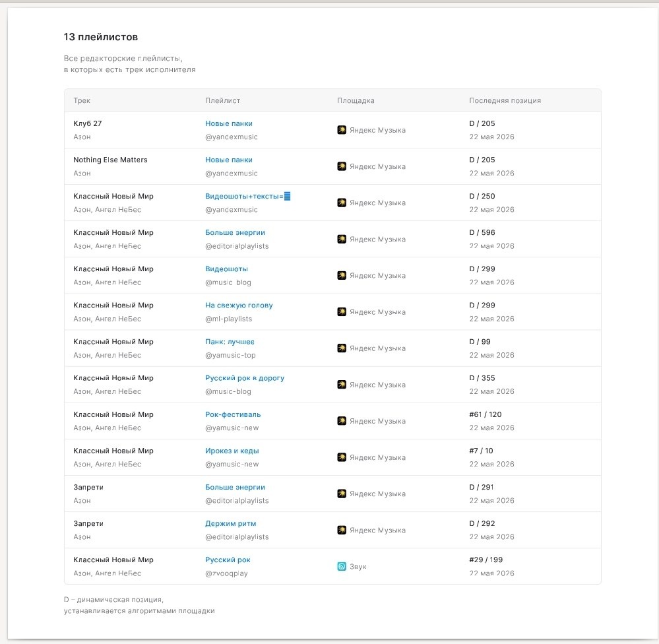
Task: Click Yandex Music icon in Рок-фестиваль row
Action: coord(342,421)
